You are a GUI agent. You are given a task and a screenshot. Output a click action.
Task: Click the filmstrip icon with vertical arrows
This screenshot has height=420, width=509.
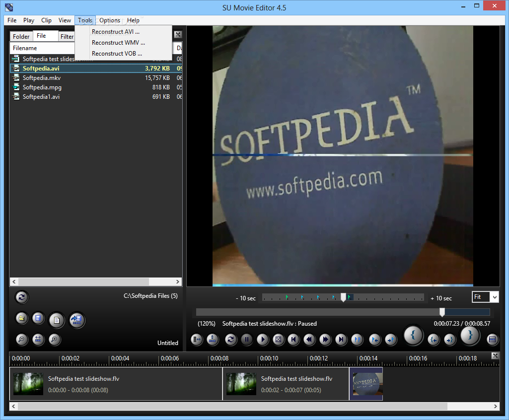pos(213,340)
